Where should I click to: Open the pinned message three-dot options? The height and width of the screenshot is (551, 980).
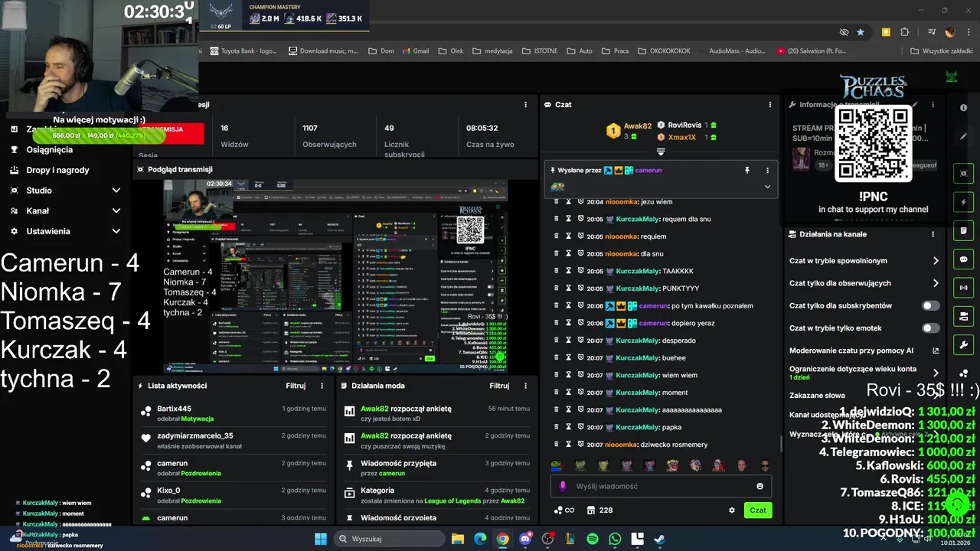coord(767,170)
